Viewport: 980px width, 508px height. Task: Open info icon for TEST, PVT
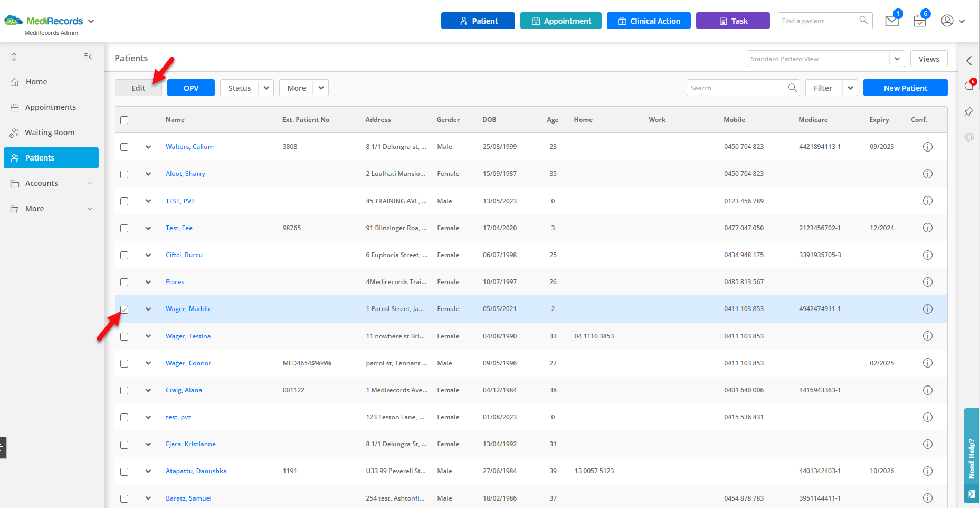pos(927,201)
